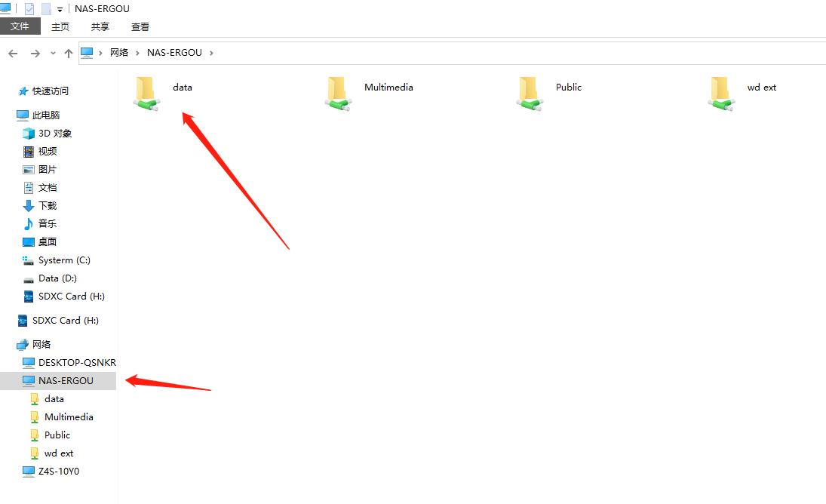This screenshot has width=826, height=504.
Task: Click the 网络 breadcrumb segment
Action: click(119, 53)
